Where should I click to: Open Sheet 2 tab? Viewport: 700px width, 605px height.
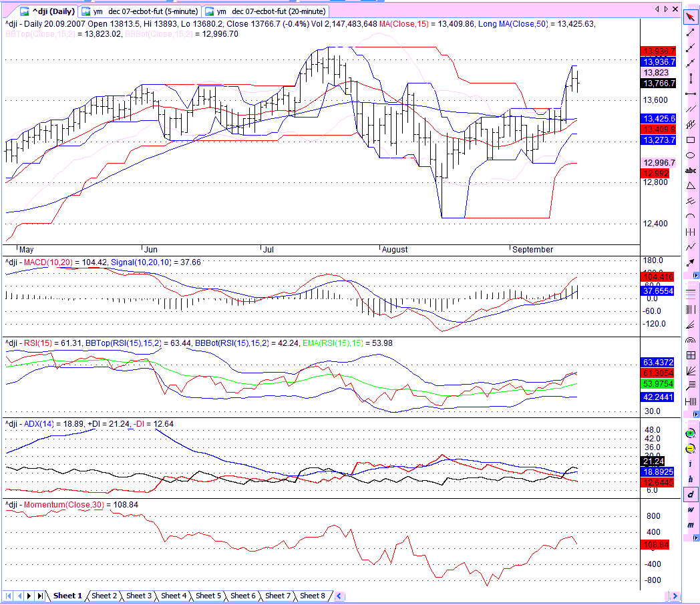point(104,596)
